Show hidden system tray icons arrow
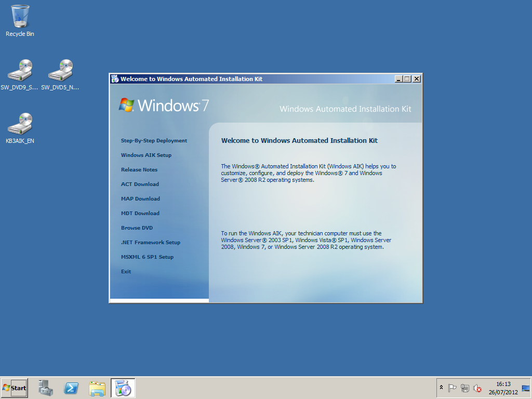The width and height of the screenshot is (532, 399). click(x=442, y=387)
